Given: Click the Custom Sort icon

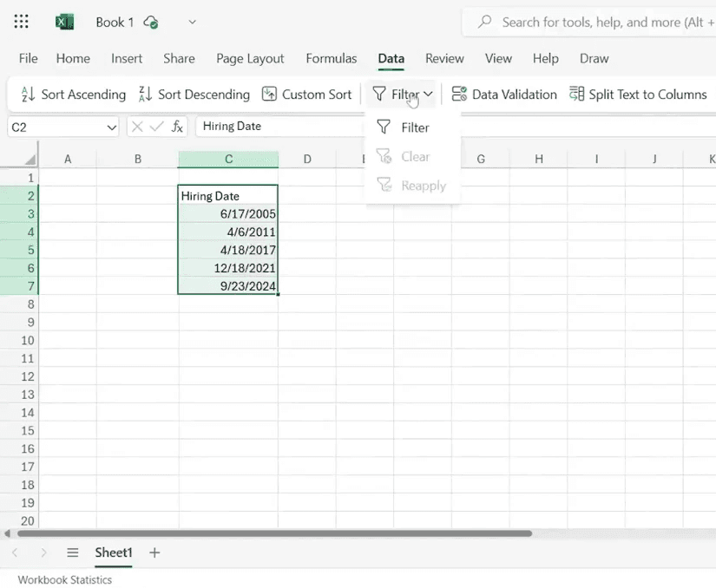Looking at the screenshot, I should pyautogui.click(x=269, y=94).
